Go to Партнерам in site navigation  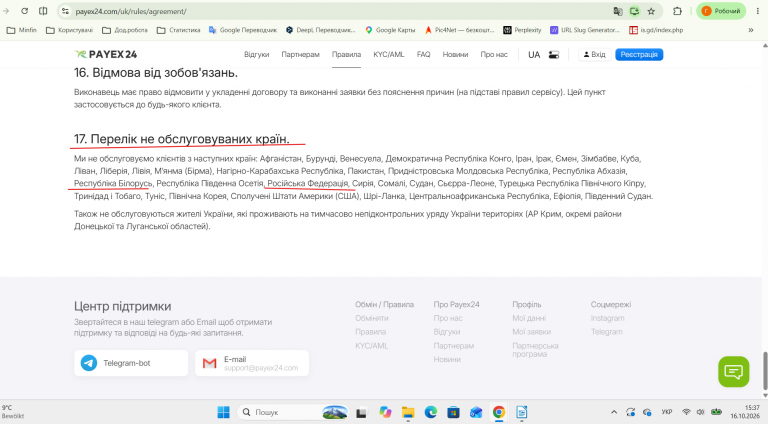coord(300,54)
